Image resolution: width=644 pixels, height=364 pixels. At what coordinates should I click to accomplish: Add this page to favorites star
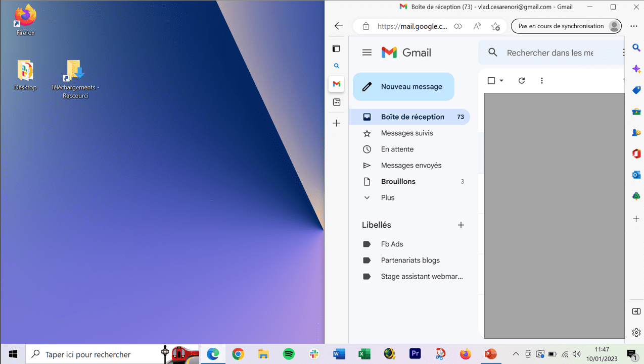click(495, 26)
